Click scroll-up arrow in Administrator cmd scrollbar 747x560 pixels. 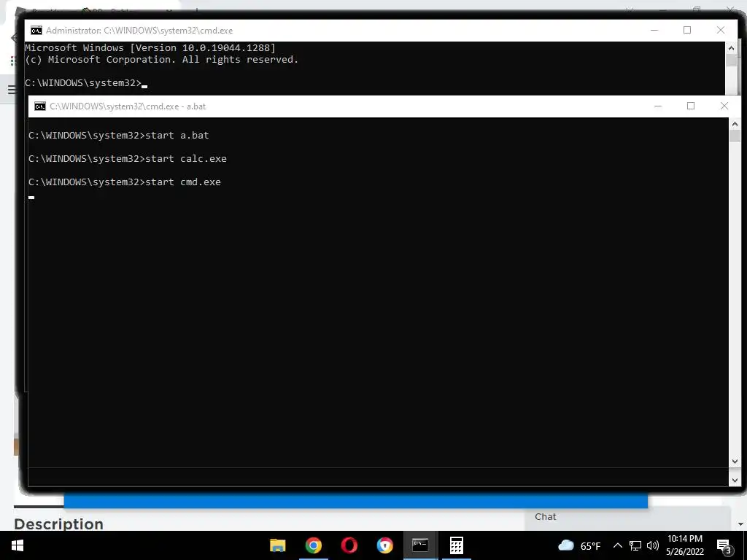[x=731, y=48]
